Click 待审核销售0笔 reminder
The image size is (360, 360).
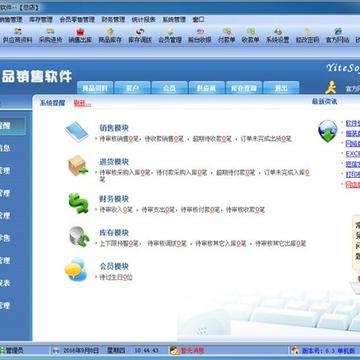pyautogui.click(x=118, y=139)
